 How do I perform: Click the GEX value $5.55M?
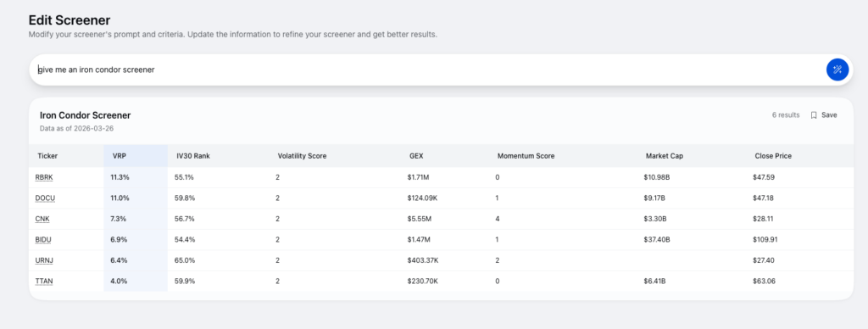coord(420,219)
